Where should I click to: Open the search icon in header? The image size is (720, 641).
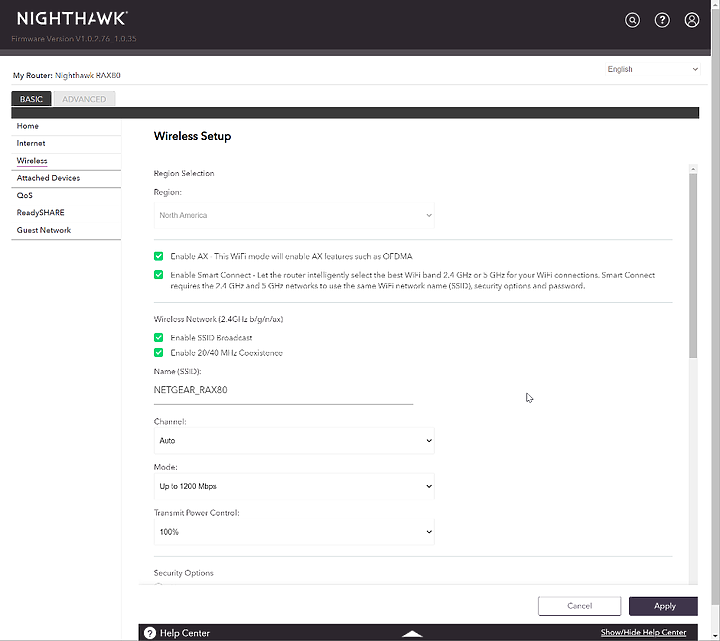(x=632, y=20)
